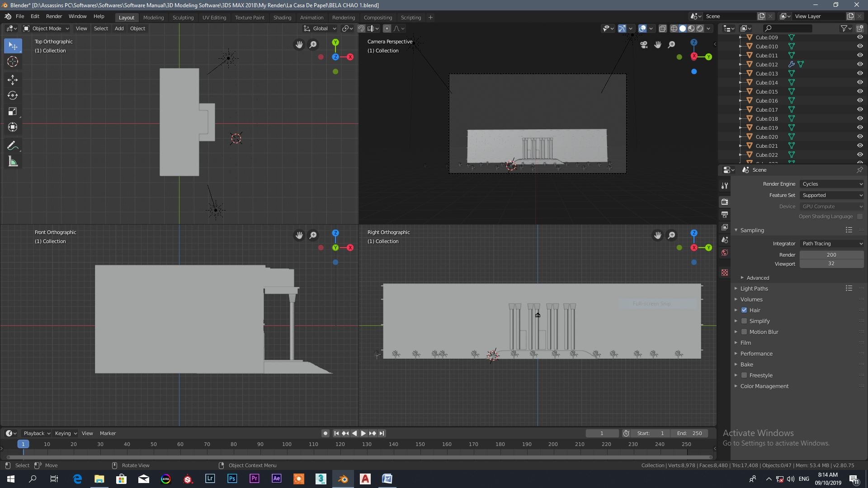The image size is (868, 488).
Task: Click the camera view icon in Camera Perspective viewport
Action: pyautogui.click(x=644, y=45)
